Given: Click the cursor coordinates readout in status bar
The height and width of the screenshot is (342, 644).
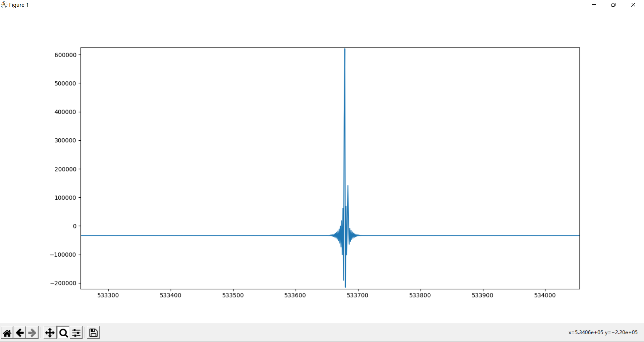Looking at the screenshot, I should click(x=603, y=332).
